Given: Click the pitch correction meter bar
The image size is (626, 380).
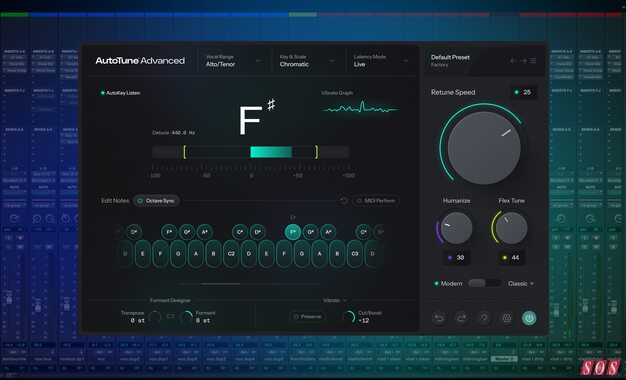Looking at the screenshot, I should pos(250,152).
